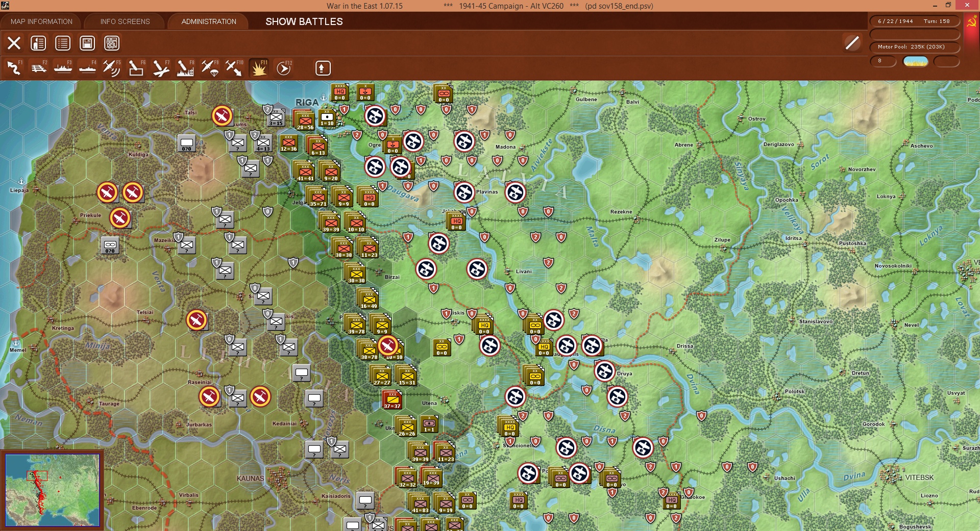This screenshot has height=531, width=980.
Task: Click the weather indicator with sky and wheat
Action: pos(916,61)
